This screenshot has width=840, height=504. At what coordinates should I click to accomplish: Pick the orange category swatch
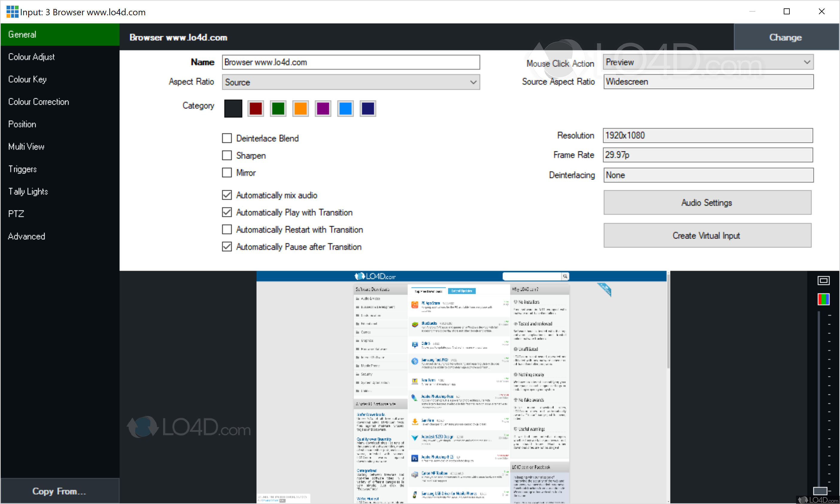pyautogui.click(x=301, y=109)
